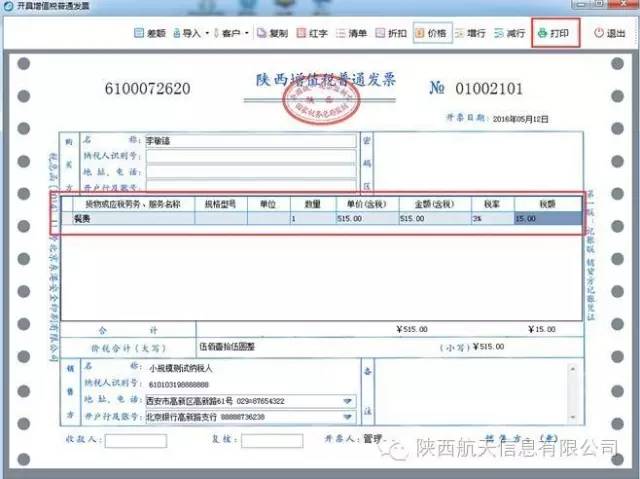Click the 复制 copy icon
This screenshot has width=640, height=479.
coord(272,33)
